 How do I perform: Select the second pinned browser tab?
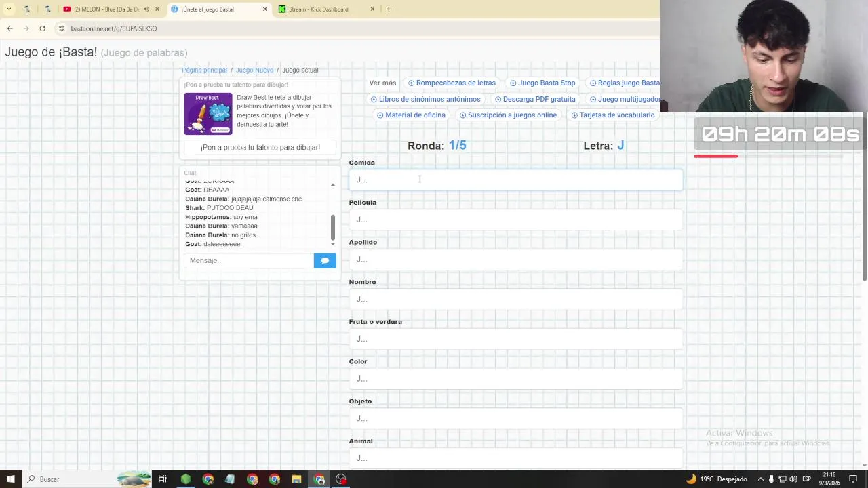pyautogui.click(x=47, y=9)
